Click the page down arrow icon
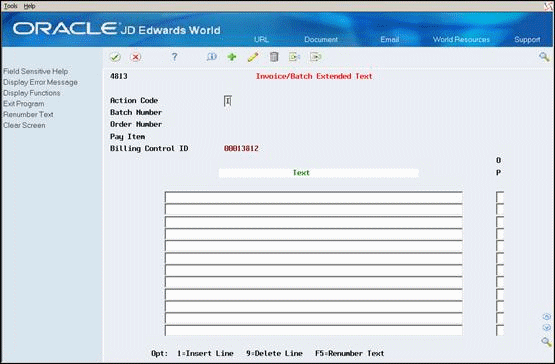Screen dimensions: 555x364 [x=547, y=328]
